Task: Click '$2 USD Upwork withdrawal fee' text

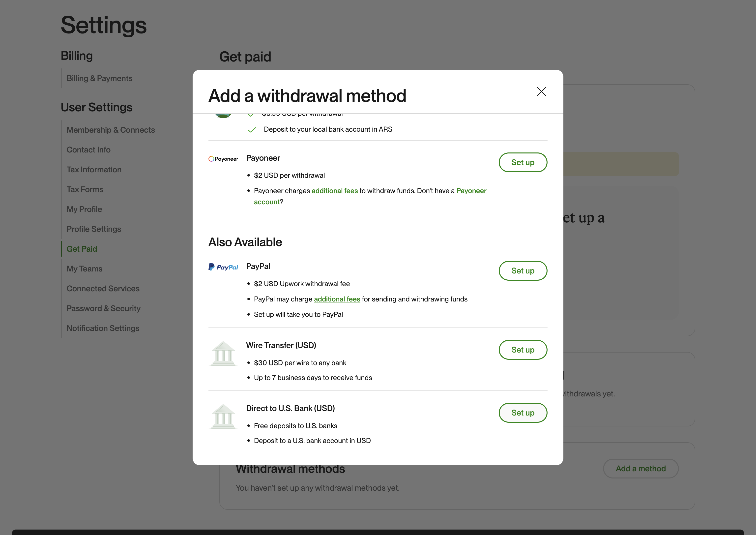Action: click(302, 284)
